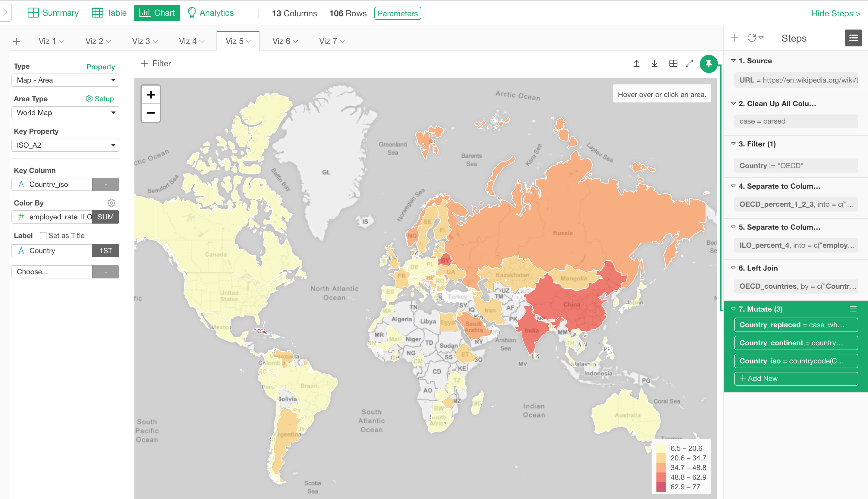The width and height of the screenshot is (868, 499).
Task: Click the darkest red 62.9–77 legend swatch
Action: click(661, 487)
